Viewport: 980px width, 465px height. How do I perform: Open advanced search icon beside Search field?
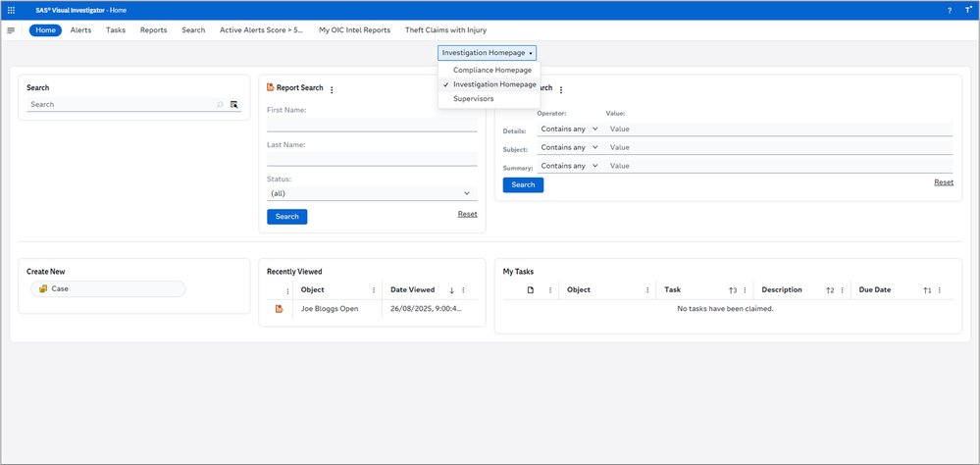tap(234, 104)
